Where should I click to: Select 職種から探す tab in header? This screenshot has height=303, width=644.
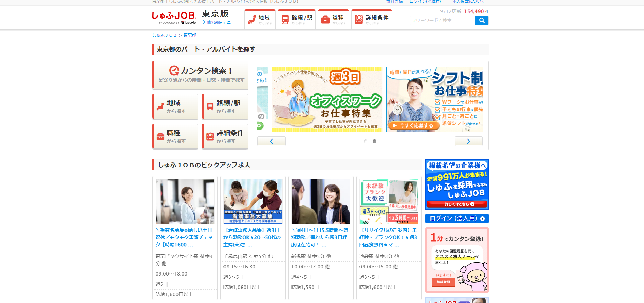[x=333, y=20]
